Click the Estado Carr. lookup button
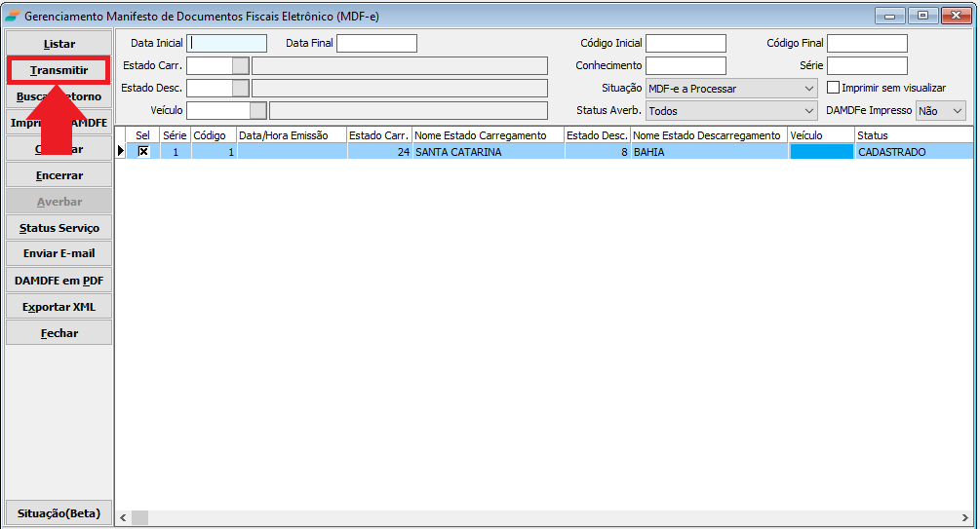Screen dimensions: 980x529 (240, 65)
